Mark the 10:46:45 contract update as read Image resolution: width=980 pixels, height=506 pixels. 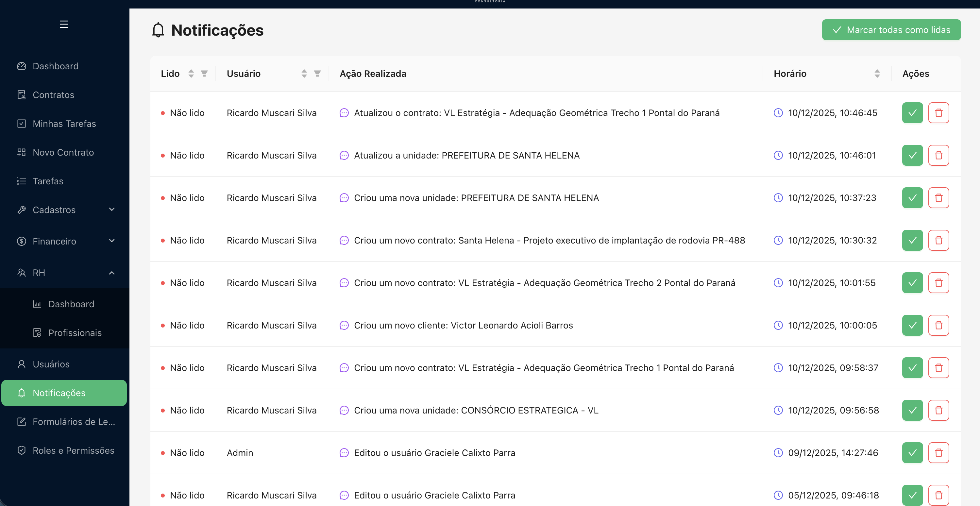tap(912, 113)
